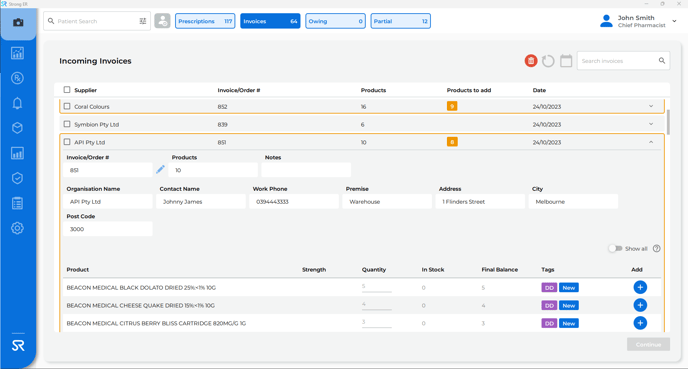688x369 pixels.
Task: Switch to the Prescriptions tab
Action: [205, 21]
